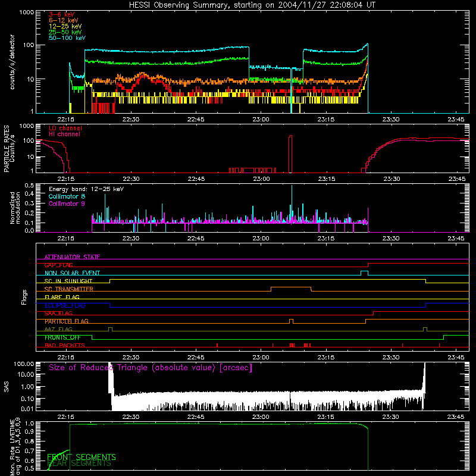Image resolution: width=476 pixels, height=476 pixels.
Task: Click the HESSI Observing Summary title text
Action: [252, 5]
